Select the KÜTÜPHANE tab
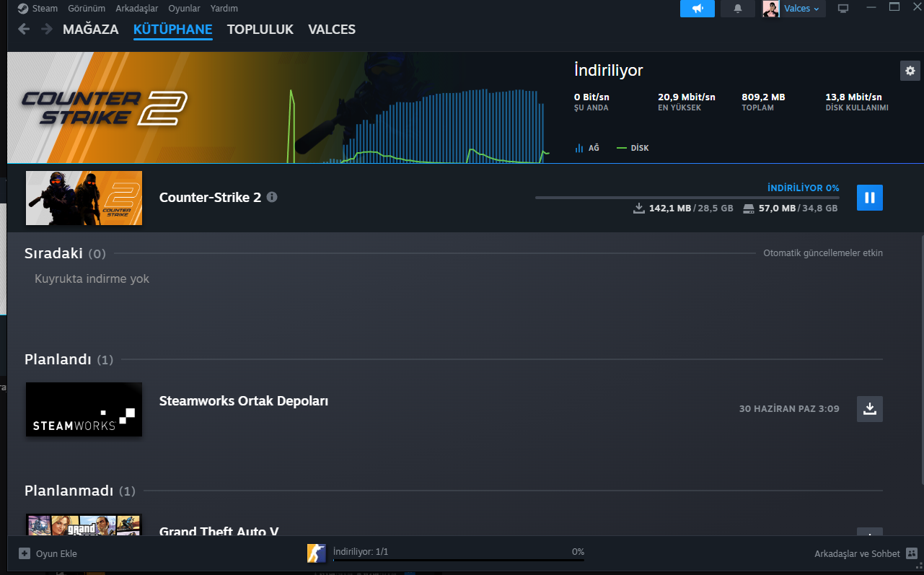924x575 pixels. click(173, 30)
